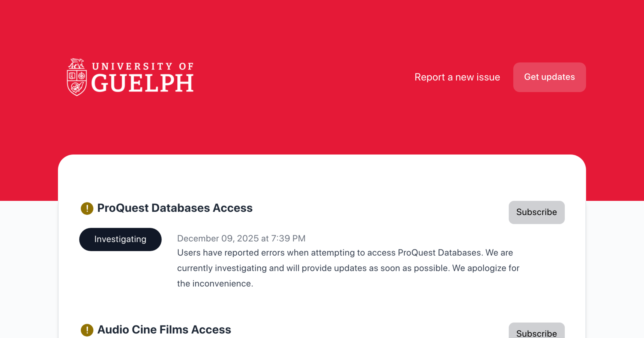This screenshot has width=644, height=338.
Task: Click the GUELPH wordmark in the logo
Action: point(142,83)
